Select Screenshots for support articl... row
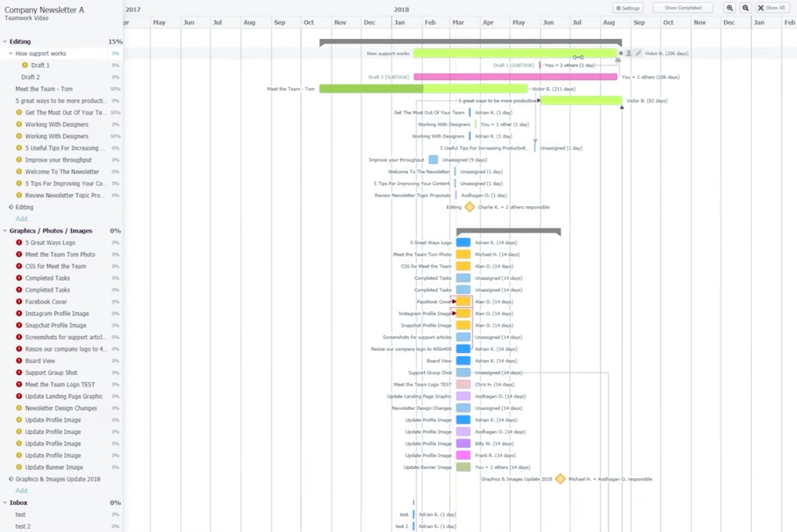Image resolution: width=797 pixels, height=532 pixels. tap(61, 337)
